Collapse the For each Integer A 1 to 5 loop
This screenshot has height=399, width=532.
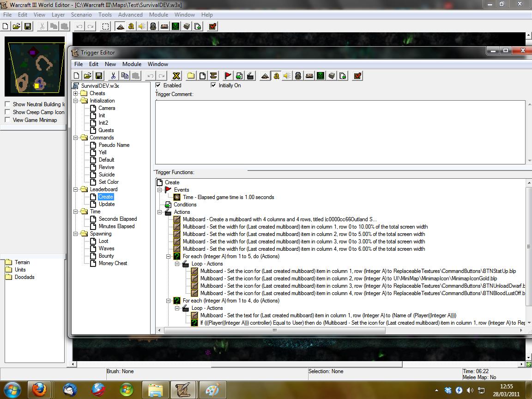[x=168, y=256]
